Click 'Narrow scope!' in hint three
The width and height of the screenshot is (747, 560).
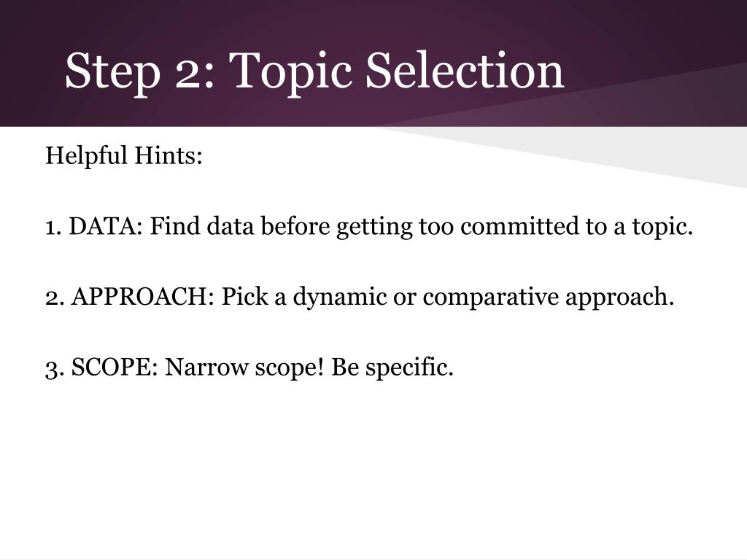pyautogui.click(x=244, y=367)
